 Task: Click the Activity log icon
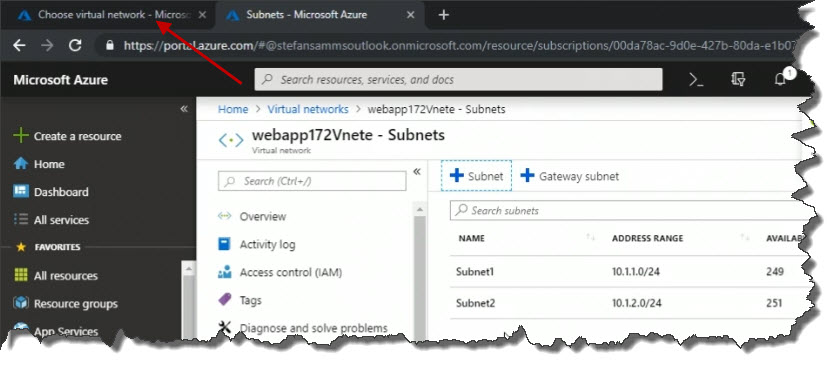pos(224,244)
